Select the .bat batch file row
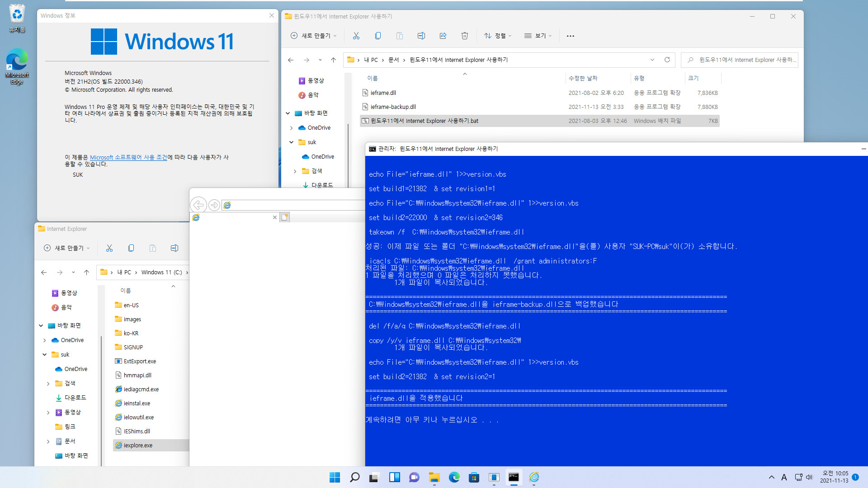This screenshot has height=488, width=868. 540,121
